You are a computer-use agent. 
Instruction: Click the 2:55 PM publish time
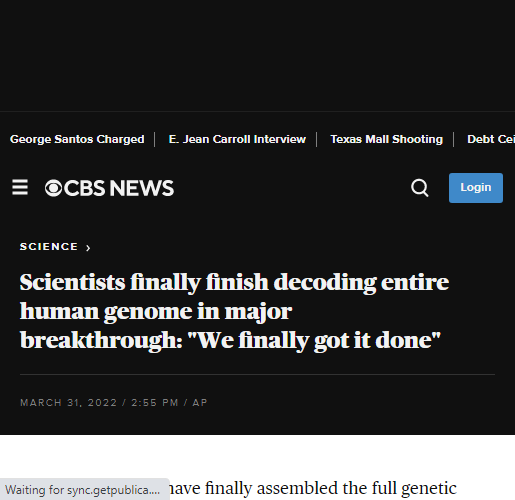pos(155,403)
